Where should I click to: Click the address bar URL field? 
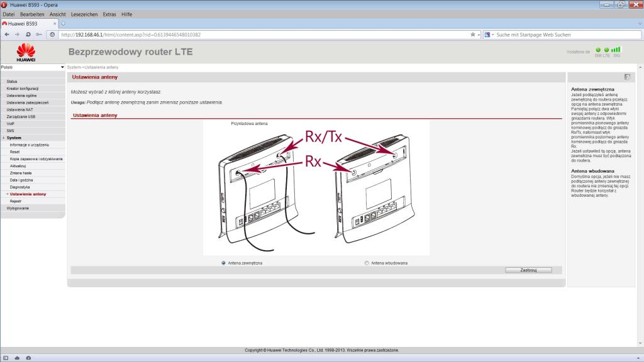[x=264, y=35]
